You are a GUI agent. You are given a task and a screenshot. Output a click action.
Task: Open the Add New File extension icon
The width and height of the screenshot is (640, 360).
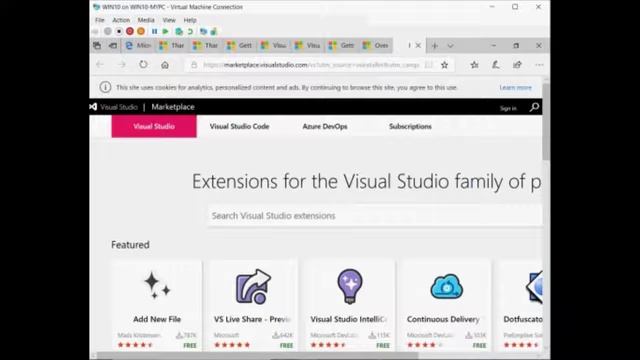(x=157, y=285)
